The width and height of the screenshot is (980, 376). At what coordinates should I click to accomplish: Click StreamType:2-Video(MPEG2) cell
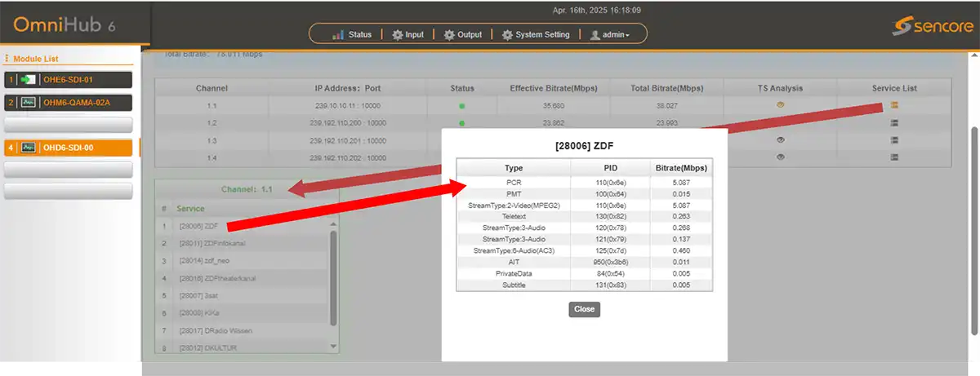(x=514, y=206)
